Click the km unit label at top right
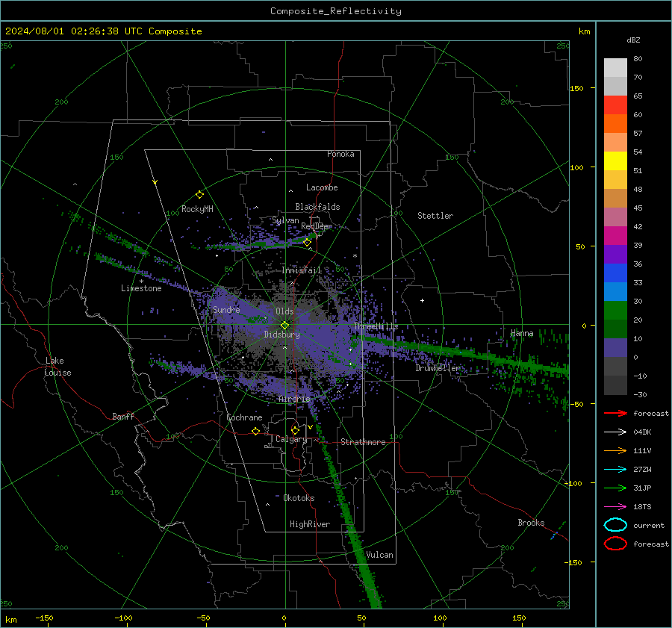Viewport: 672px width, 628px height. (x=584, y=31)
